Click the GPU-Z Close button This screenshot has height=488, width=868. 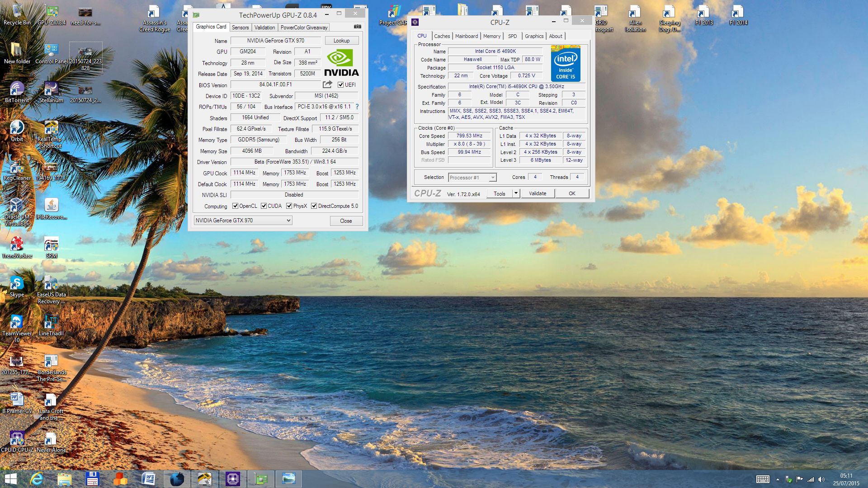point(346,221)
